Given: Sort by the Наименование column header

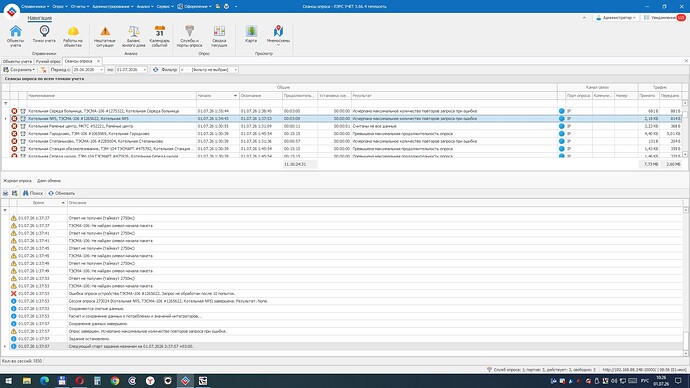Looking at the screenshot, I should pyautogui.click(x=112, y=95).
